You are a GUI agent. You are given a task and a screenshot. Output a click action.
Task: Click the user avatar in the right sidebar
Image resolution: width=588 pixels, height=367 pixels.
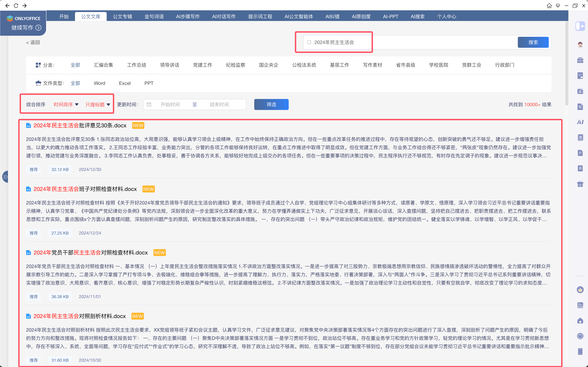[x=580, y=45]
